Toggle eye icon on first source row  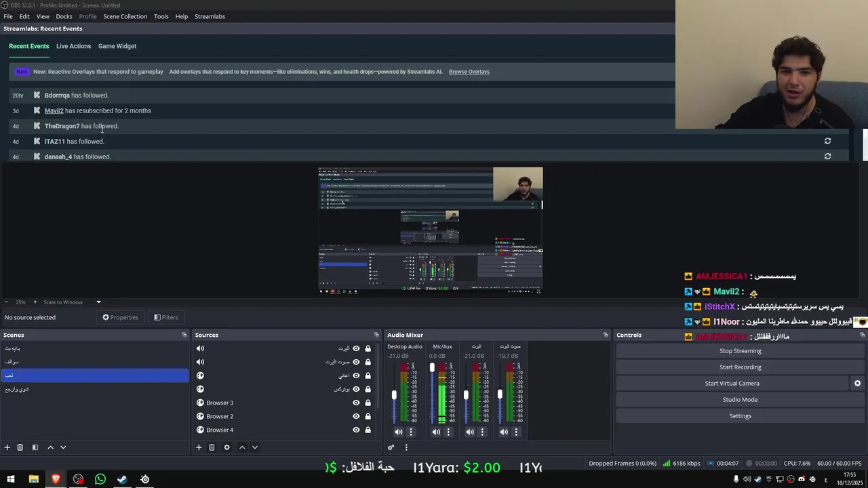[x=356, y=348]
